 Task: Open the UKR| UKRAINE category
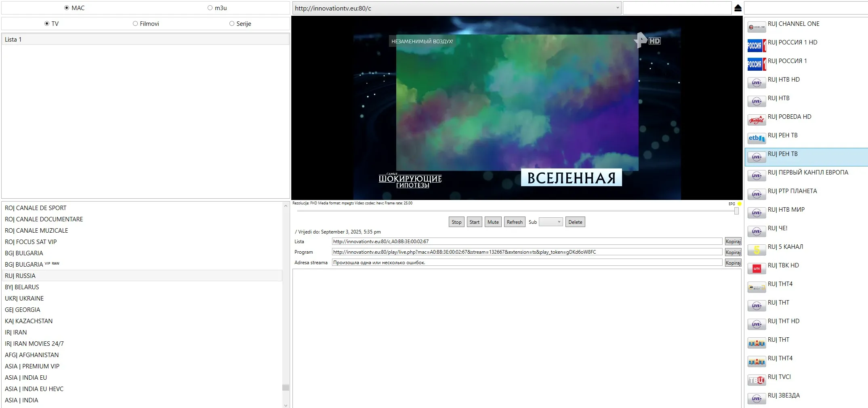click(142, 298)
